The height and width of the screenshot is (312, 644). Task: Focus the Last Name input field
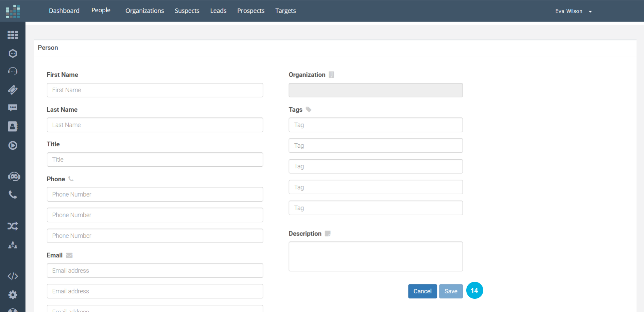click(x=155, y=125)
